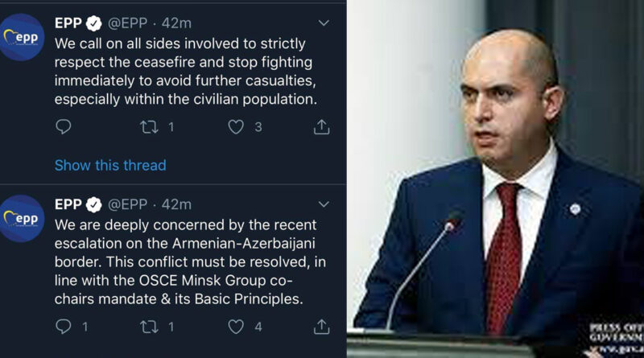Reply to the ceasefire tweet
The image size is (644, 358).
point(64,126)
